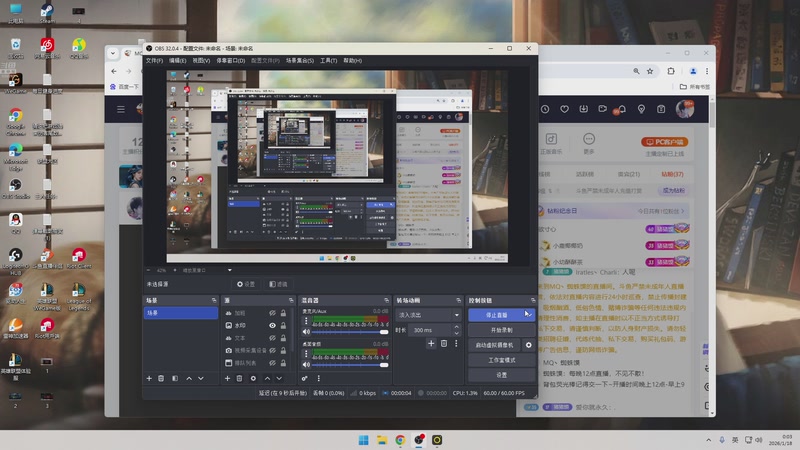Move source up in 源 panel

(267, 379)
